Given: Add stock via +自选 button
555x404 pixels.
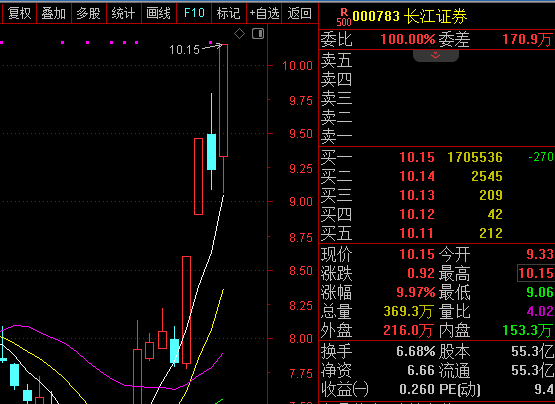Looking at the screenshot, I should (264, 13).
